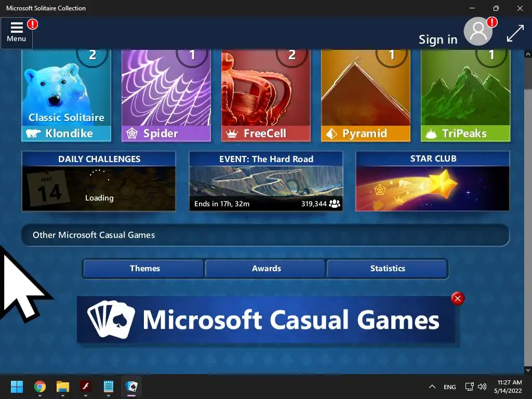The image size is (532, 399).
Task: Close the Microsoft Casual Games banner
Action: click(457, 298)
